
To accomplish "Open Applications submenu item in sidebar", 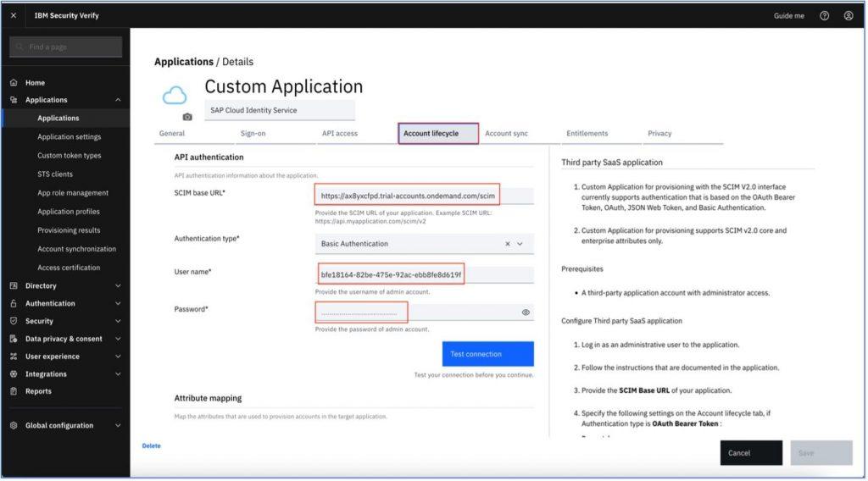I will [58, 119].
